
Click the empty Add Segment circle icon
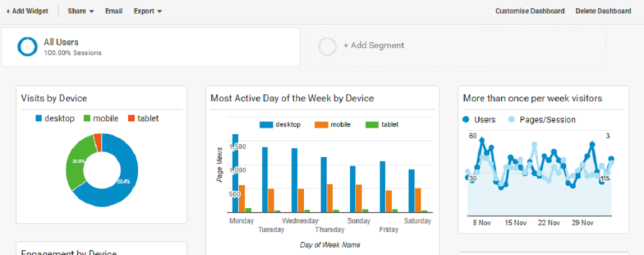pyautogui.click(x=327, y=46)
